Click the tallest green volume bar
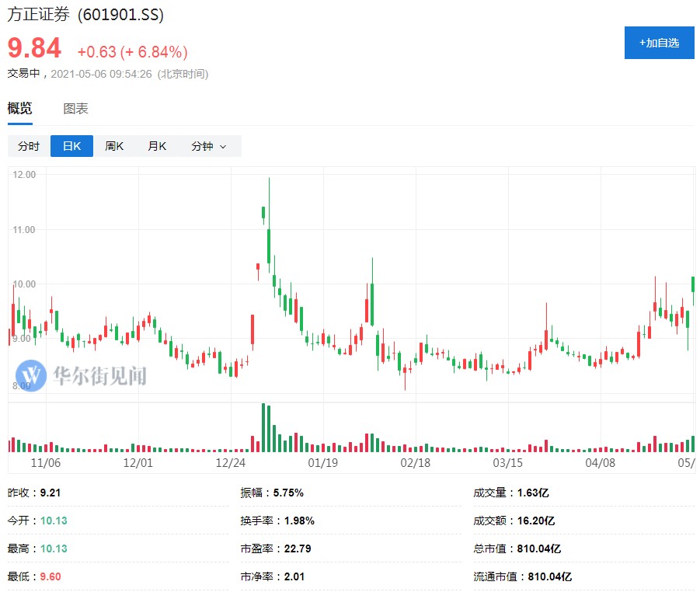Viewport: 700px width, 592px height. 264,427
